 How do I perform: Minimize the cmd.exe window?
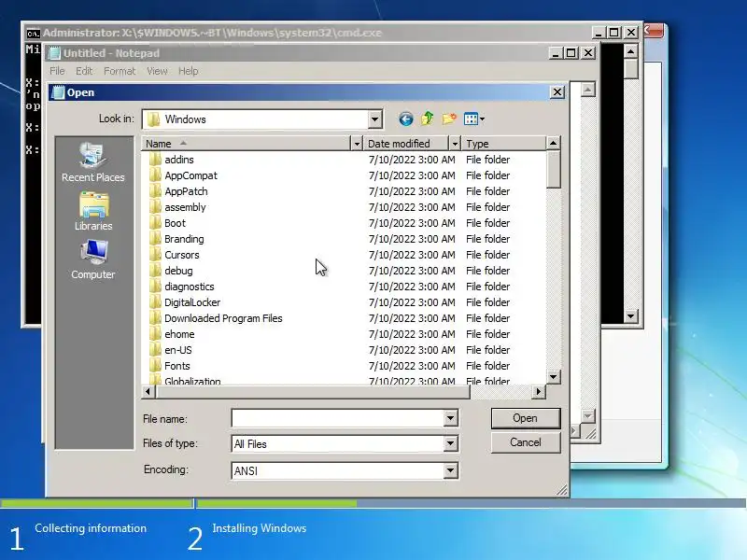point(599,33)
